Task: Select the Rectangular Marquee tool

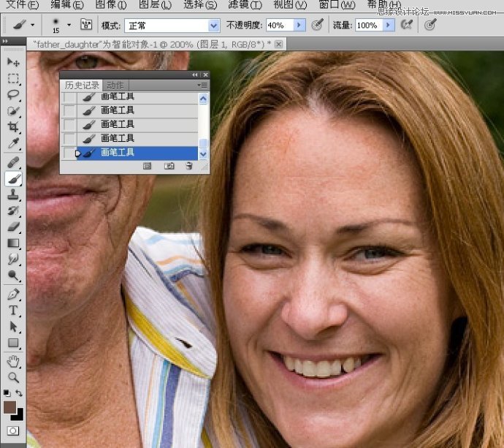Action: pos(13,78)
